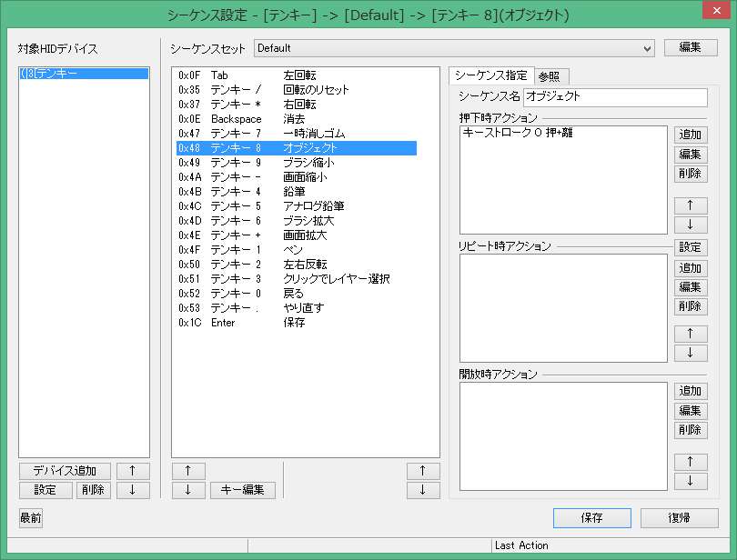Click the ↑ arrow in 開放時アクション section
The image size is (737, 560).
click(691, 462)
